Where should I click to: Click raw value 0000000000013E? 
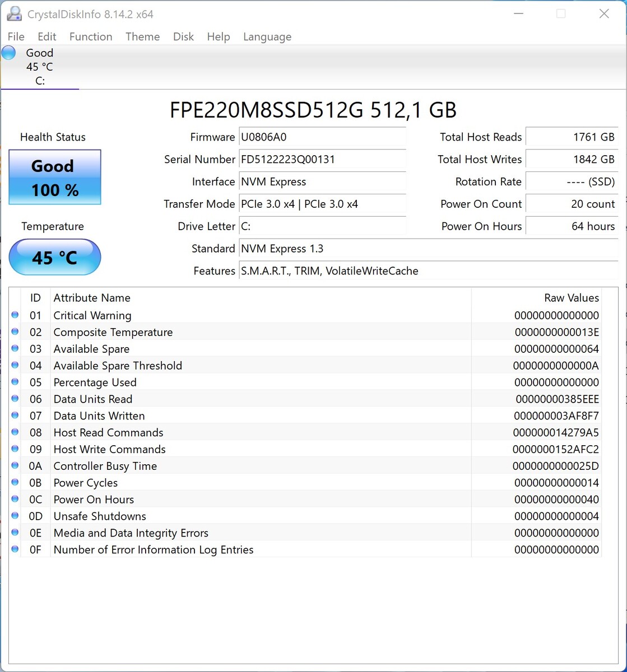pyautogui.click(x=557, y=333)
